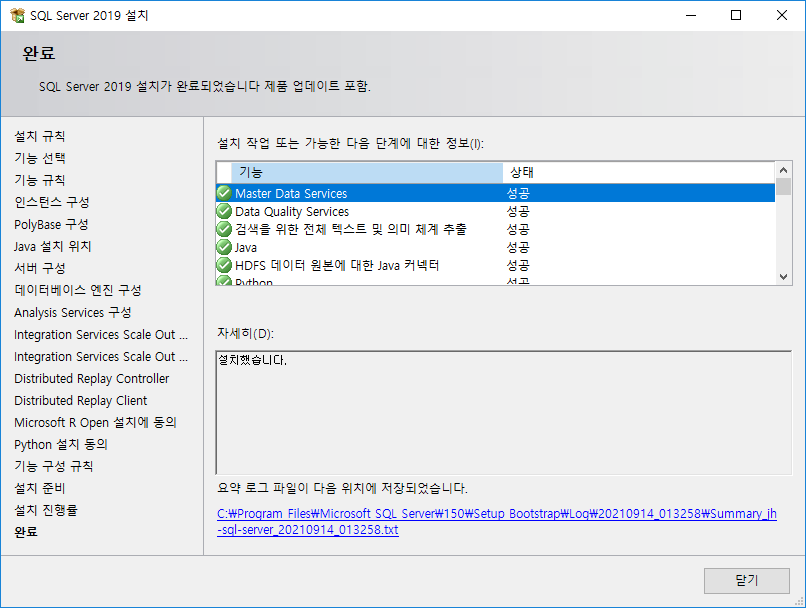Click the 기능 선택 step
The width and height of the screenshot is (806, 608).
(x=40, y=158)
